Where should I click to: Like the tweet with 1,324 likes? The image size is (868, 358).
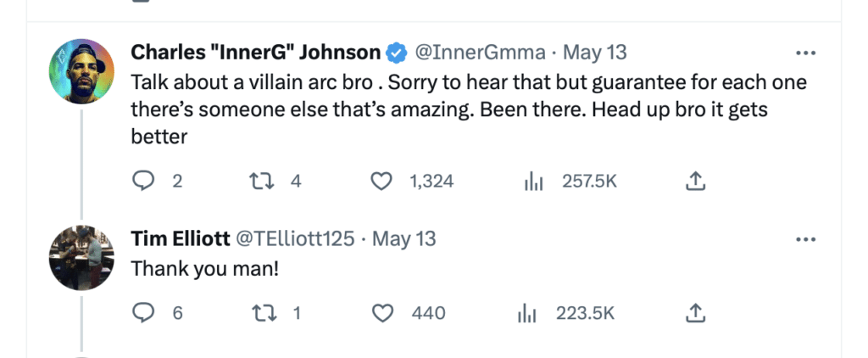click(x=383, y=181)
